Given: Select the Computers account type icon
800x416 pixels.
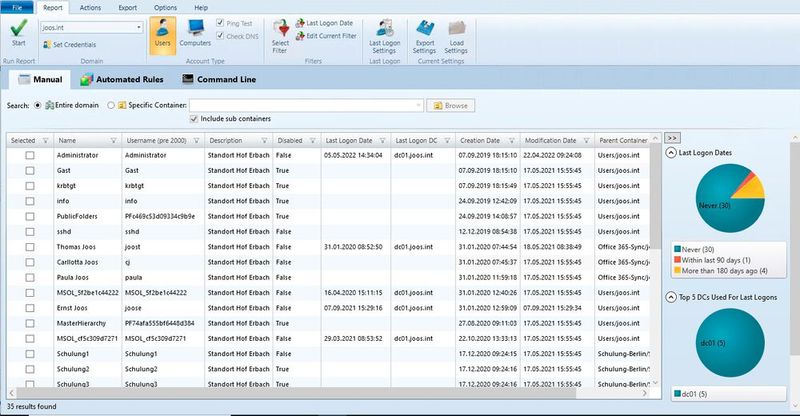Looking at the screenshot, I should pos(194,32).
